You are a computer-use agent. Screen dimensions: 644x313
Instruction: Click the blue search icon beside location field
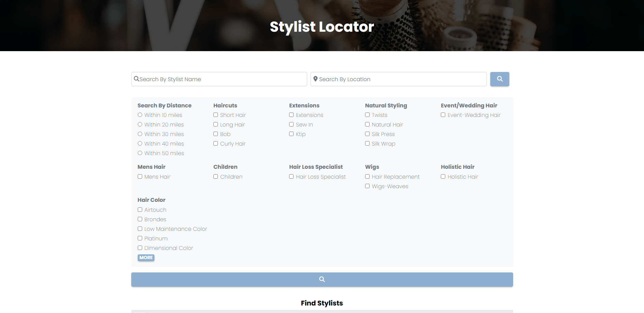click(499, 79)
